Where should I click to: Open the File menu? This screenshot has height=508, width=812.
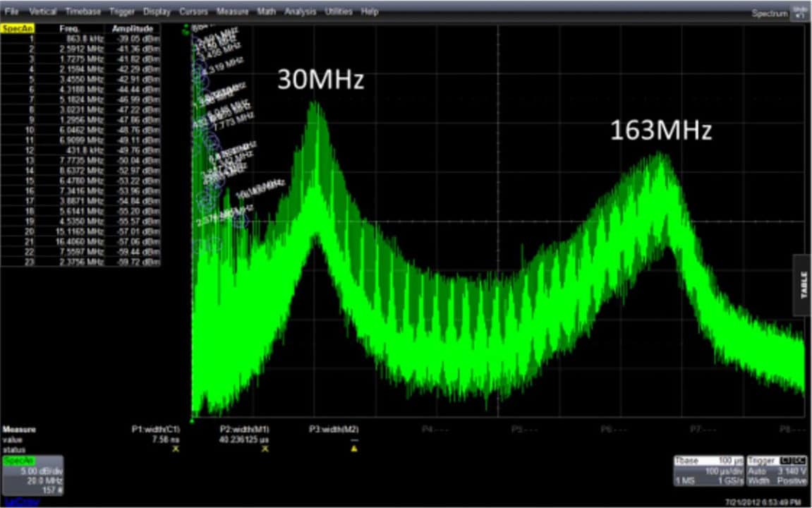pos(13,12)
